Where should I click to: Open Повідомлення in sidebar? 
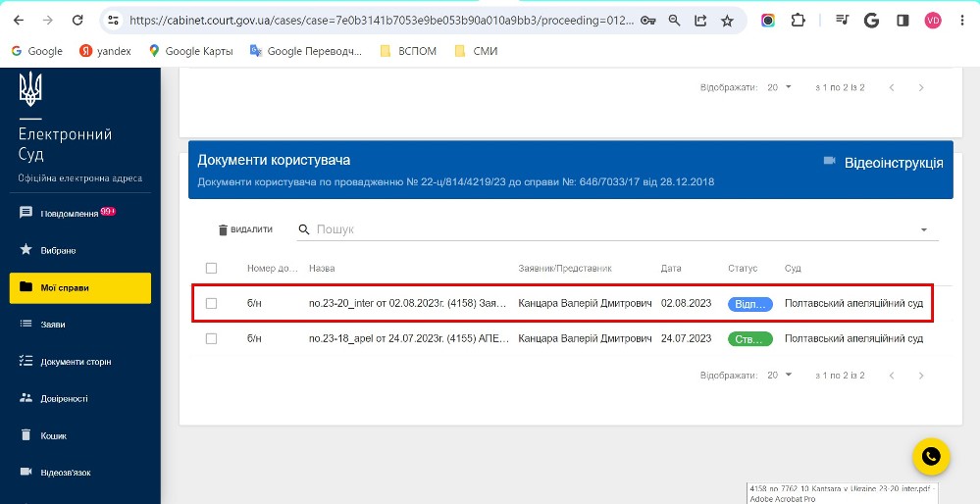tap(80, 213)
